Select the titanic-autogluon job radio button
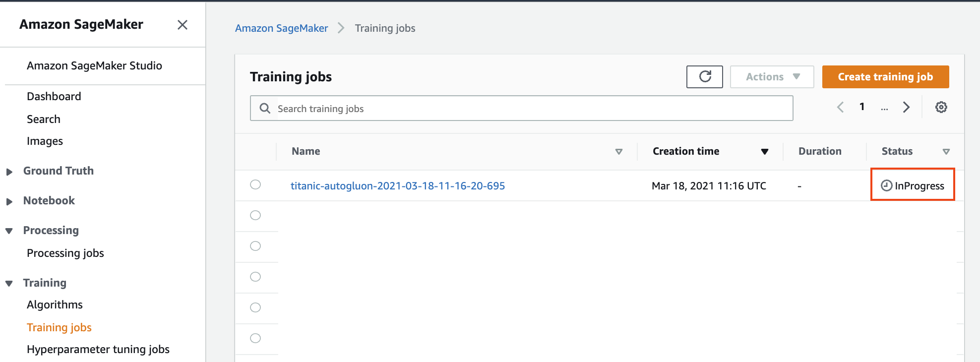The width and height of the screenshot is (980, 362). pos(255,184)
